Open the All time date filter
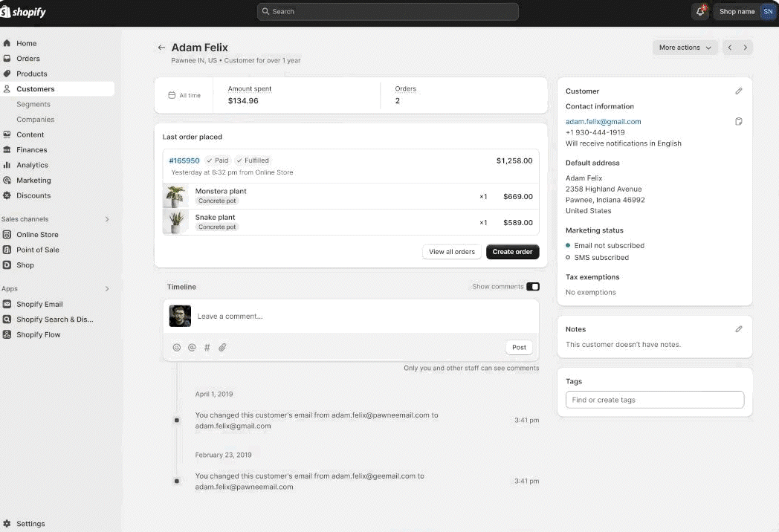 pos(184,95)
